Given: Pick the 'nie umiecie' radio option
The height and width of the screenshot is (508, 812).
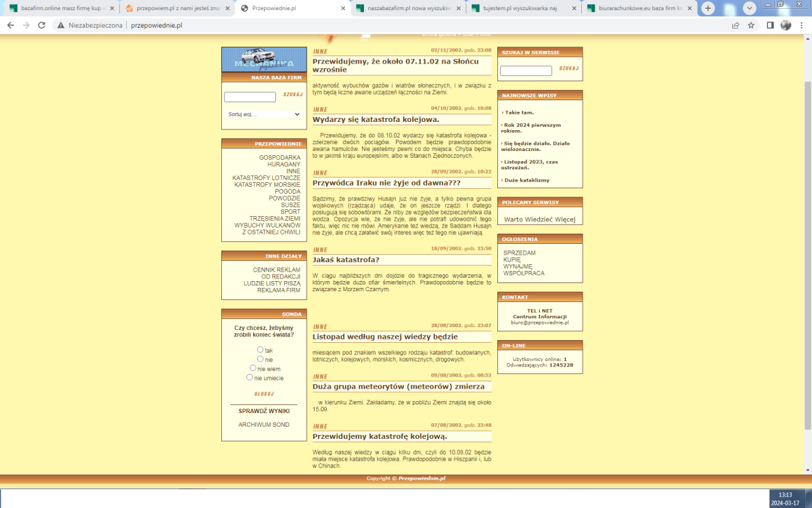Looking at the screenshot, I should point(250,377).
